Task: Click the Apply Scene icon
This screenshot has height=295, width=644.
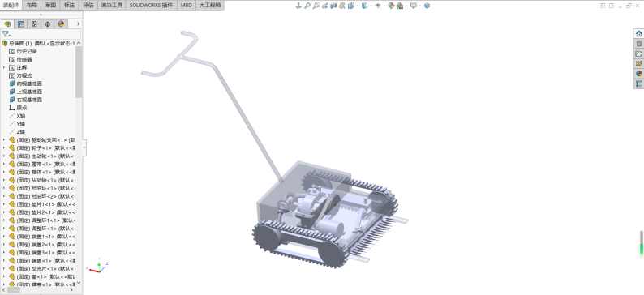Action: click(x=400, y=6)
